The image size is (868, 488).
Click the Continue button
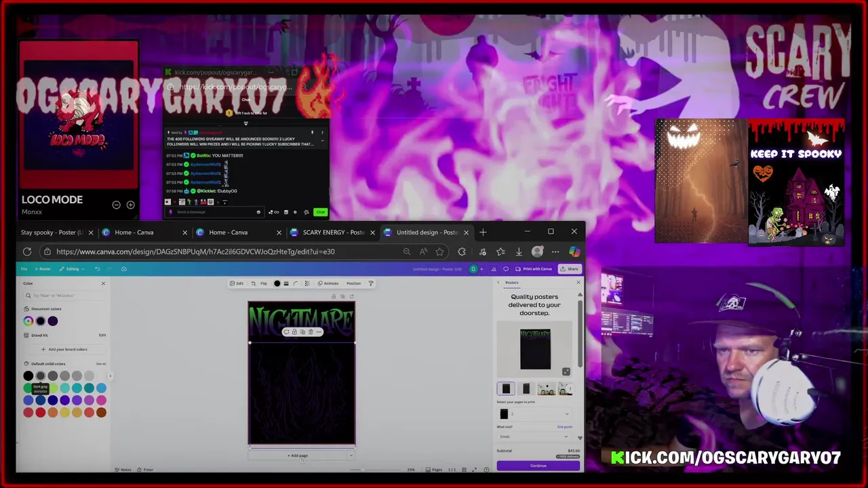(x=538, y=466)
